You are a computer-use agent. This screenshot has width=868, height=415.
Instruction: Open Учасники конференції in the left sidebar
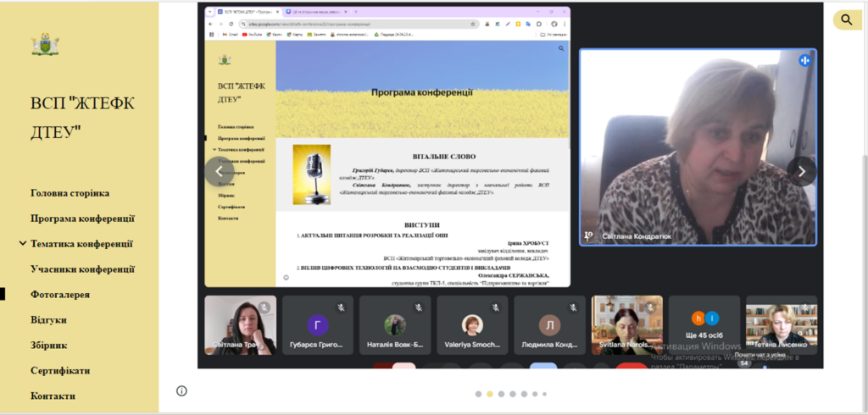[82, 269]
